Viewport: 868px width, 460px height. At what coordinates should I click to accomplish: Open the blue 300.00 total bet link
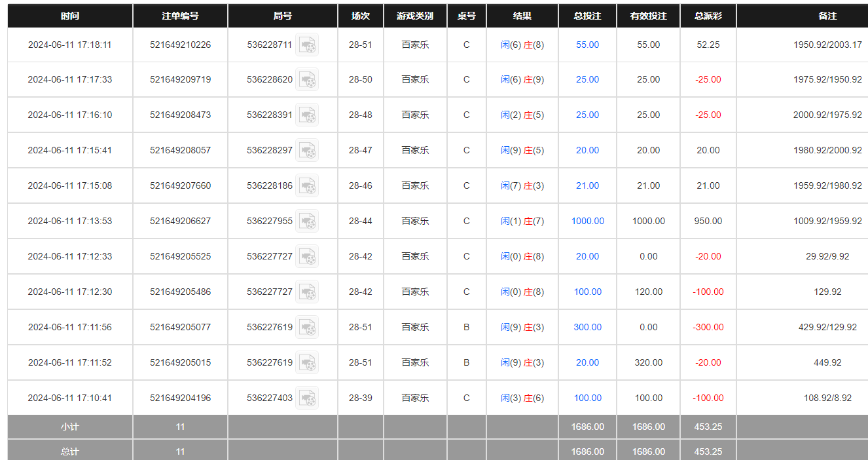pos(587,327)
